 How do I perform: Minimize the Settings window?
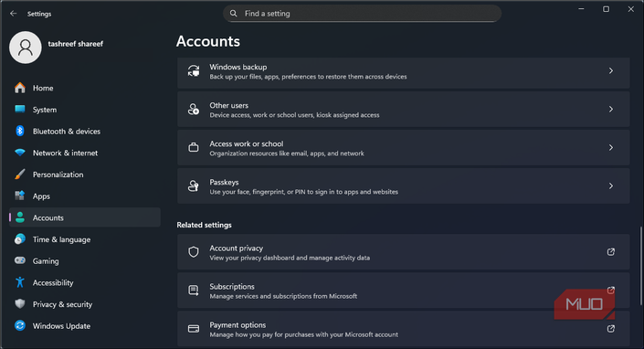click(x=581, y=9)
